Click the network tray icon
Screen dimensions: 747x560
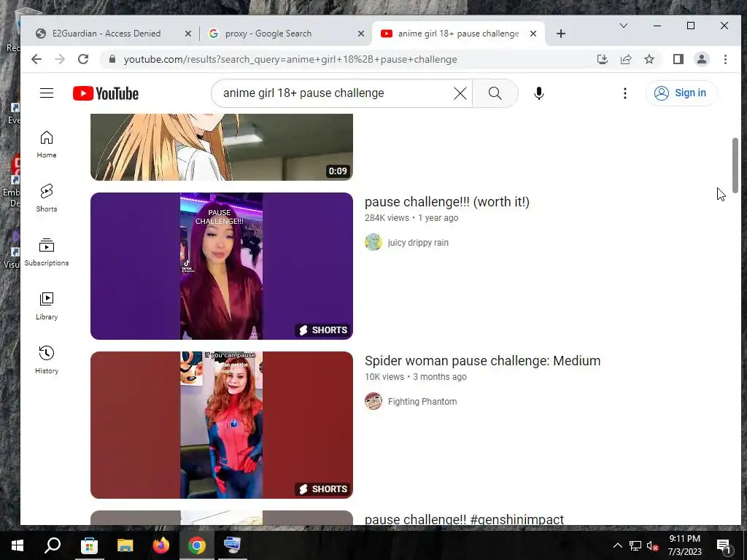pyautogui.click(x=635, y=545)
